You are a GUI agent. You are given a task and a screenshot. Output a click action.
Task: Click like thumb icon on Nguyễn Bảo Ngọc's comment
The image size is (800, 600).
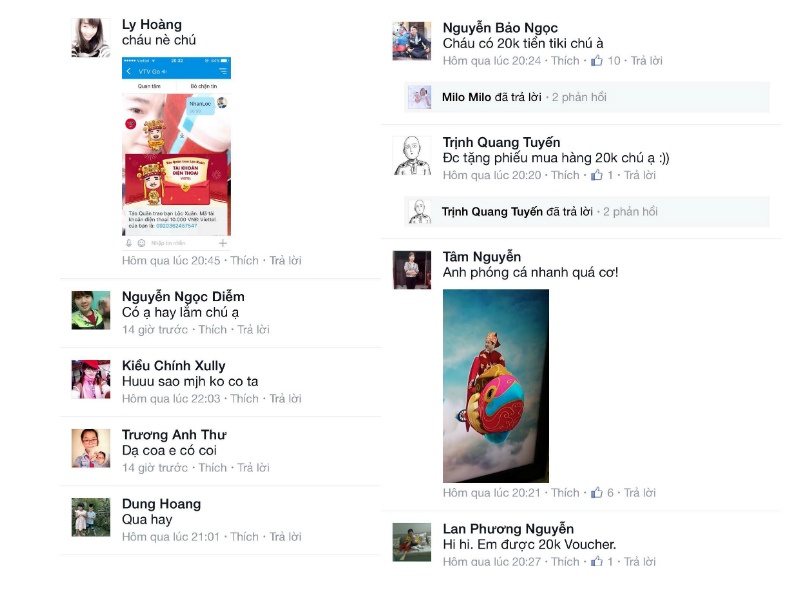coord(596,61)
